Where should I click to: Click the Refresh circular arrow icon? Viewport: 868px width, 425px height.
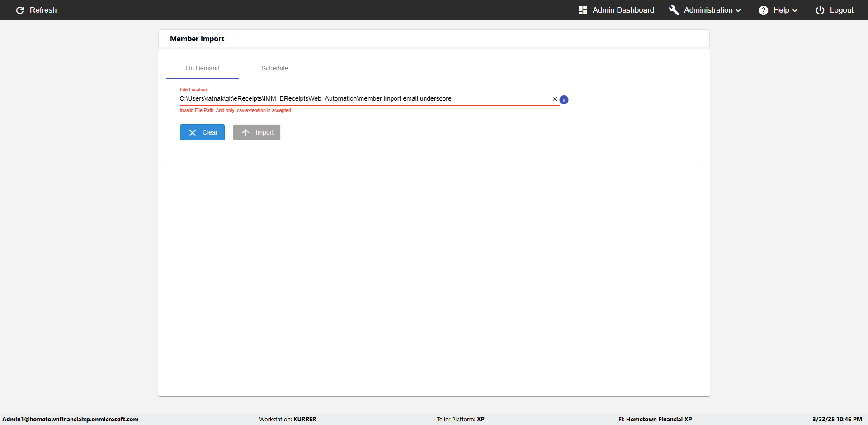pos(20,10)
